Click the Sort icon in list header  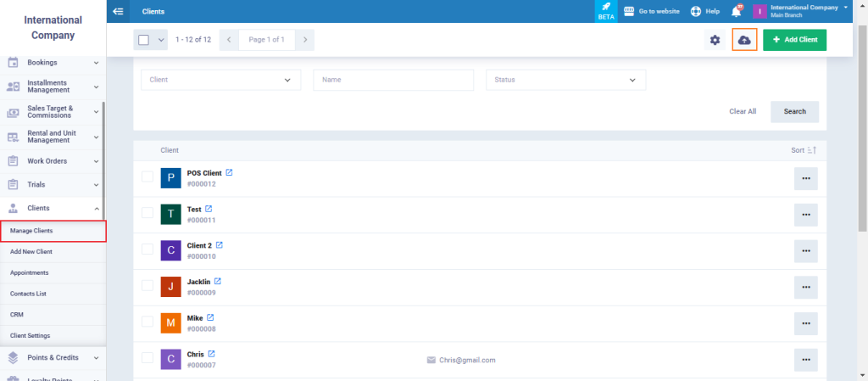tap(811, 150)
